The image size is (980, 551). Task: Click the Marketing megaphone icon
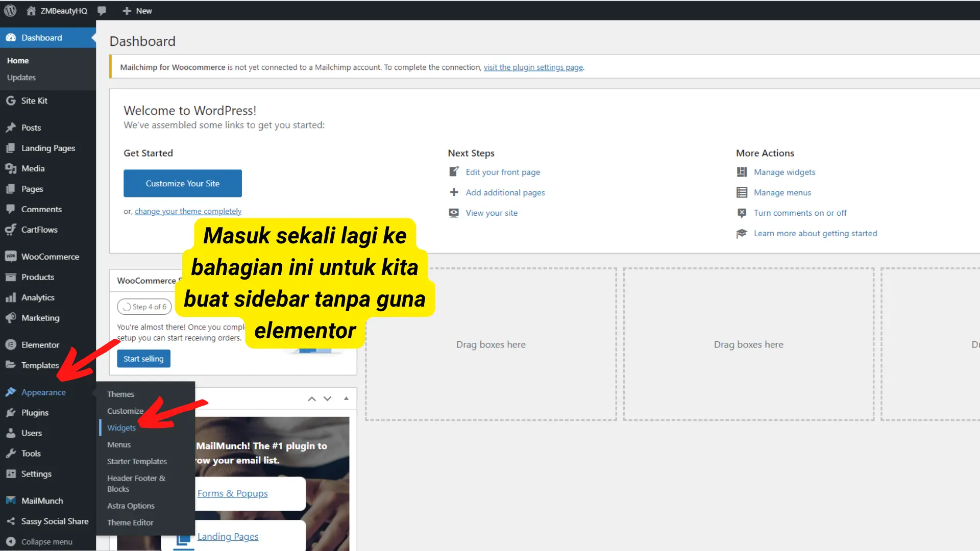[x=11, y=318]
